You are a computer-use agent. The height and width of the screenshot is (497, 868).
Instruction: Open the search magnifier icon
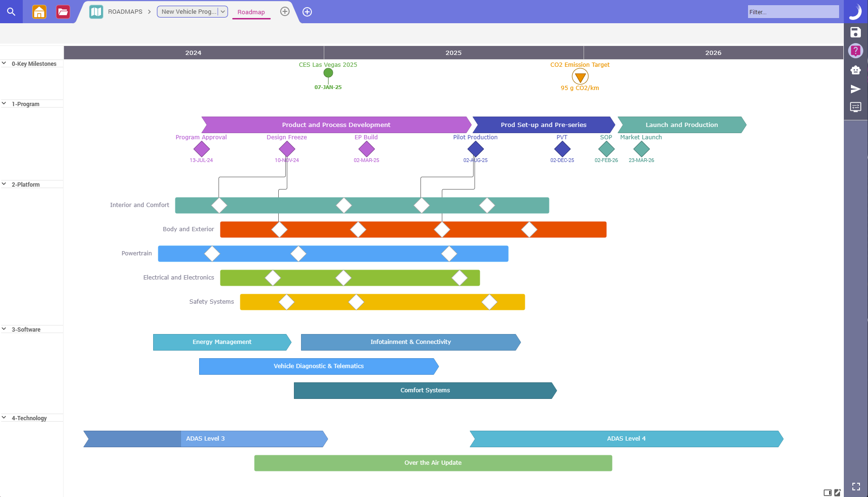pyautogui.click(x=11, y=12)
